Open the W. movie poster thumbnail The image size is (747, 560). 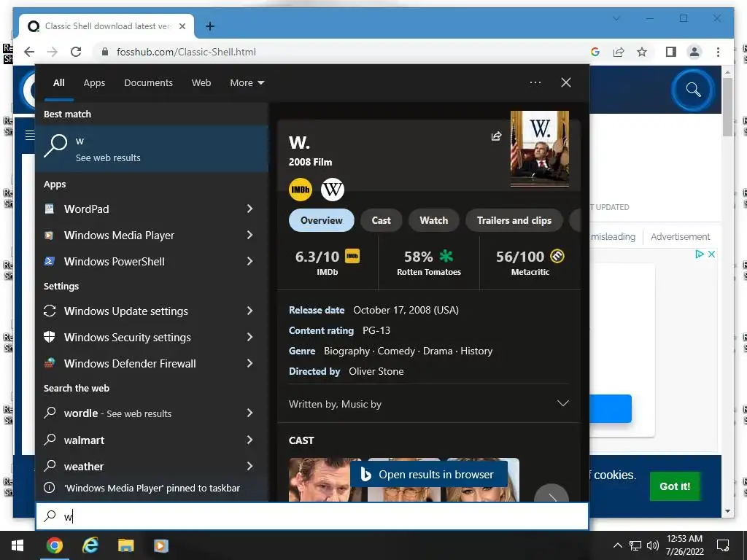click(540, 149)
